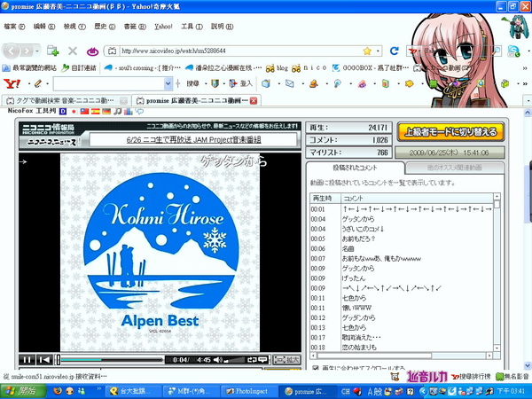Bookmark this page with the star icon
The height and width of the screenshot is (399, 532).
tap(367, 51)
